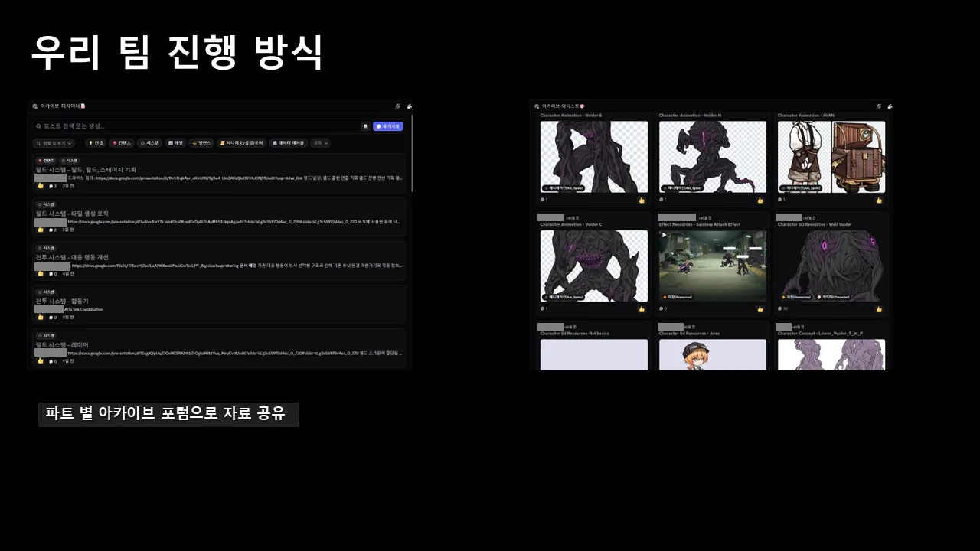Toggle the 시스템 tag filter chip
980x551 pixels.
[150, 143]
